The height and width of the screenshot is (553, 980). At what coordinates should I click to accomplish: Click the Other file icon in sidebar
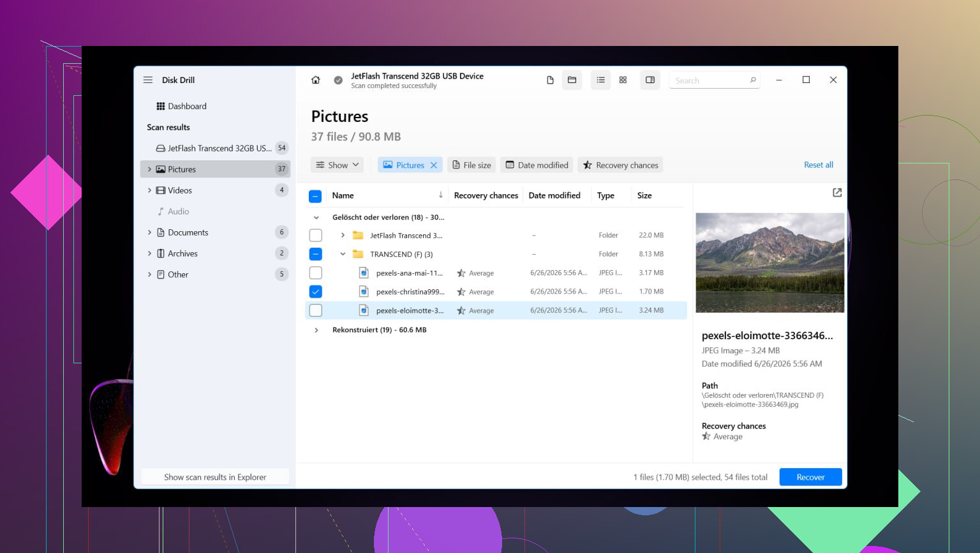point(161,275)
